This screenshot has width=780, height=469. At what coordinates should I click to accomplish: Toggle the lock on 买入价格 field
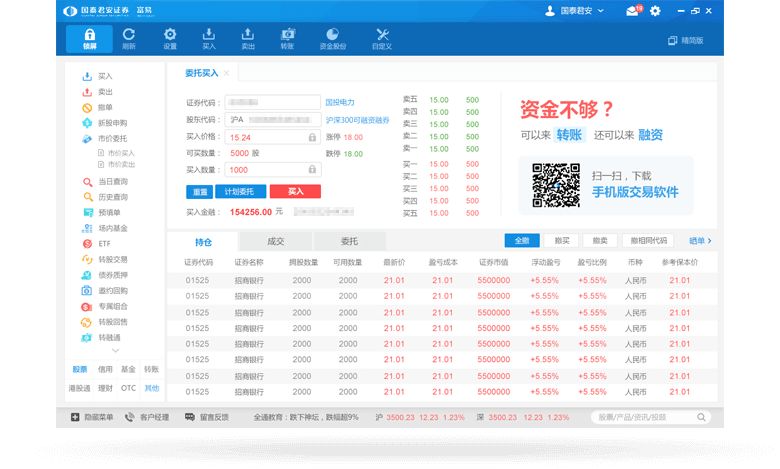(x=312, y=137)
